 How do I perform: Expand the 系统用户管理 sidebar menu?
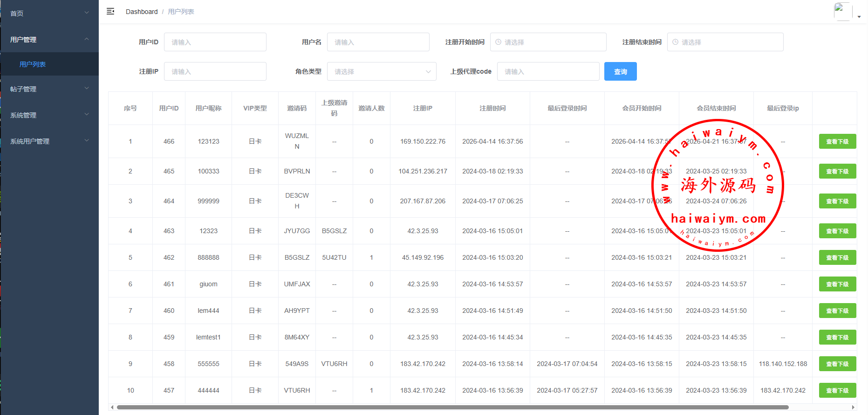tap(49, 141)
